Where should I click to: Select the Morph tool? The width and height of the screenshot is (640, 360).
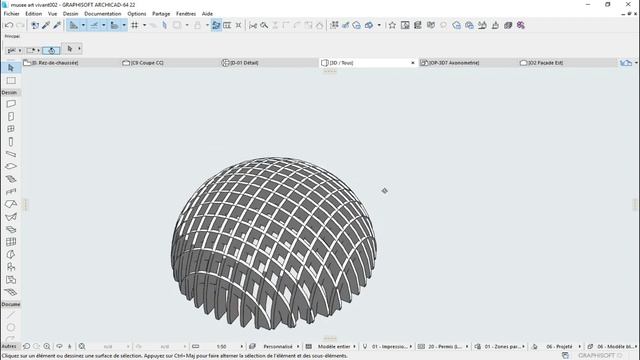click(x=11, y=255)
